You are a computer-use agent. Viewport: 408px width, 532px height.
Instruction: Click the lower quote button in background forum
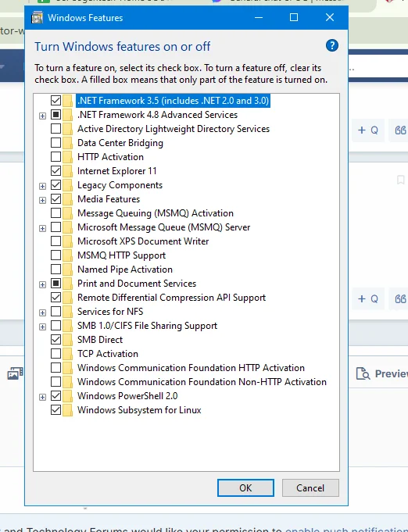(x=400, y=299)
